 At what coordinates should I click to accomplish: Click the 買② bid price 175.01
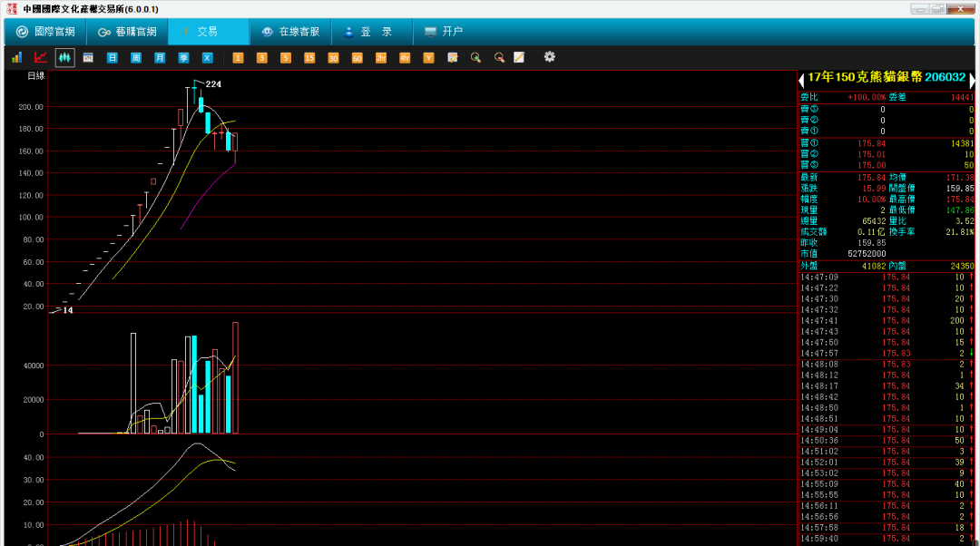pos(871,154)
